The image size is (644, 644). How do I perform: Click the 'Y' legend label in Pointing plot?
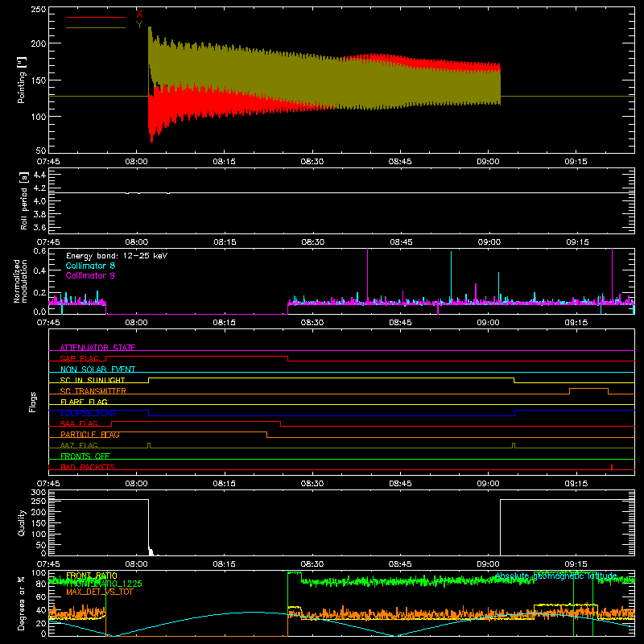pos(139,25)
